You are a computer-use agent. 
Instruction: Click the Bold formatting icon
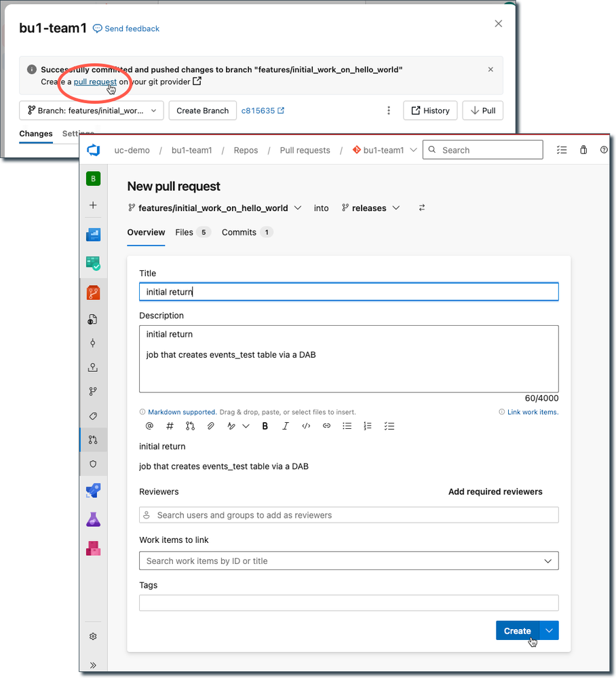[265, 426]
